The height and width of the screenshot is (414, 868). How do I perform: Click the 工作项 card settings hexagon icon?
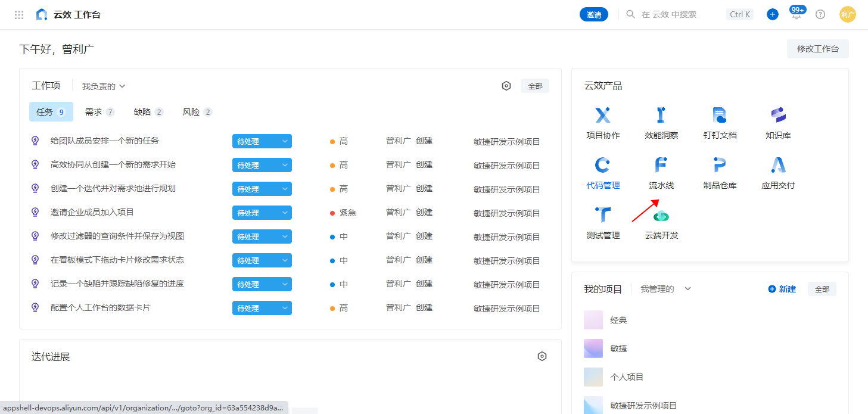pyautogui.click(x=506, y=86)
